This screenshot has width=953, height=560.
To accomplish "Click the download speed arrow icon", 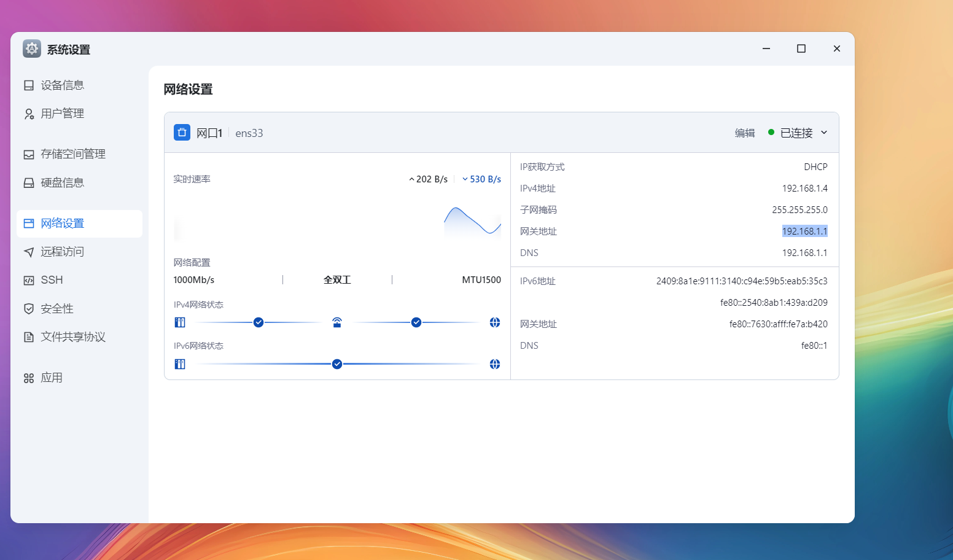I will 465,179.
